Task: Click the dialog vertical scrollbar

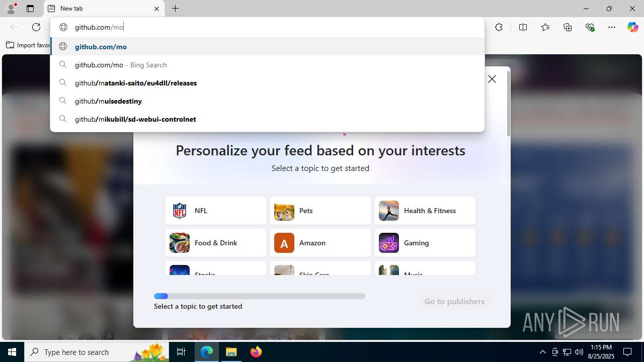Action: [x=508, y=103]
